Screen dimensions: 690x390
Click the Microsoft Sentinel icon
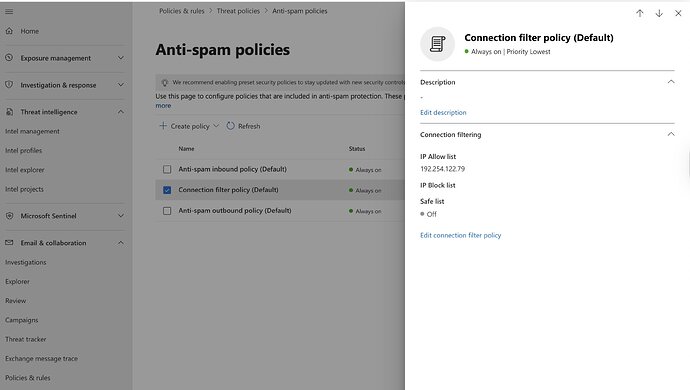9,216
